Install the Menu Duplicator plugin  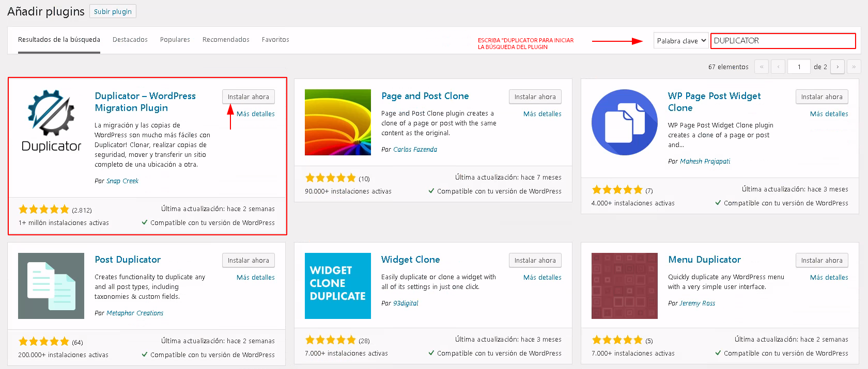pos(822,260)
